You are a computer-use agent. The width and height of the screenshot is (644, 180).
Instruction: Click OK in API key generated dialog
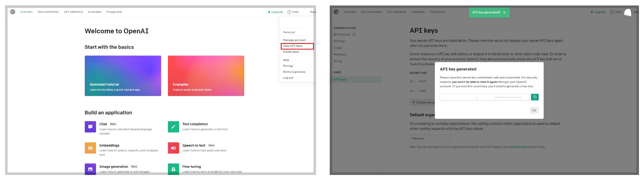pos(534,111)
